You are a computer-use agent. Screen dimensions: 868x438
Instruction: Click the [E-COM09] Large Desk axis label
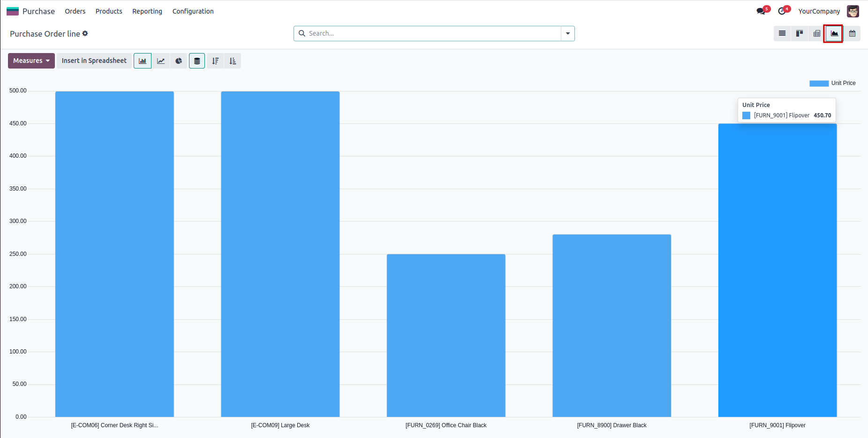coord(280,425)
